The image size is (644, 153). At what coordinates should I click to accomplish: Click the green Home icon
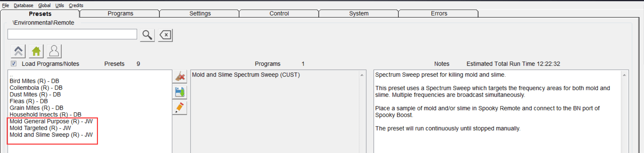click(x=36, y=51)
